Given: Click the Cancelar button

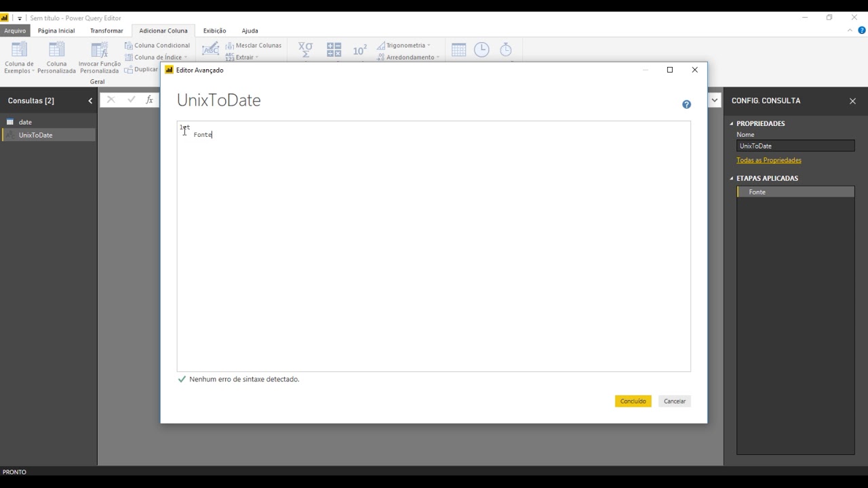Looking at the screenshot, I should click(675, 401).
